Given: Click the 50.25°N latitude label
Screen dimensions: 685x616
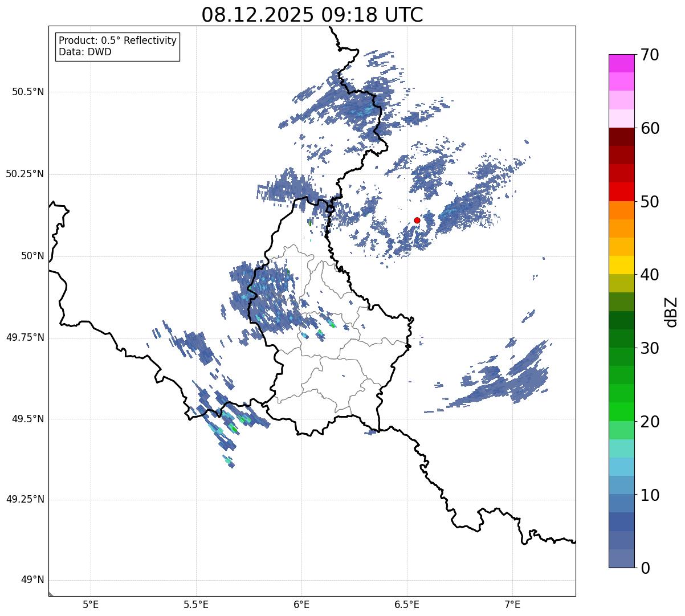Looking at the screenshot, I should (25, 174).
